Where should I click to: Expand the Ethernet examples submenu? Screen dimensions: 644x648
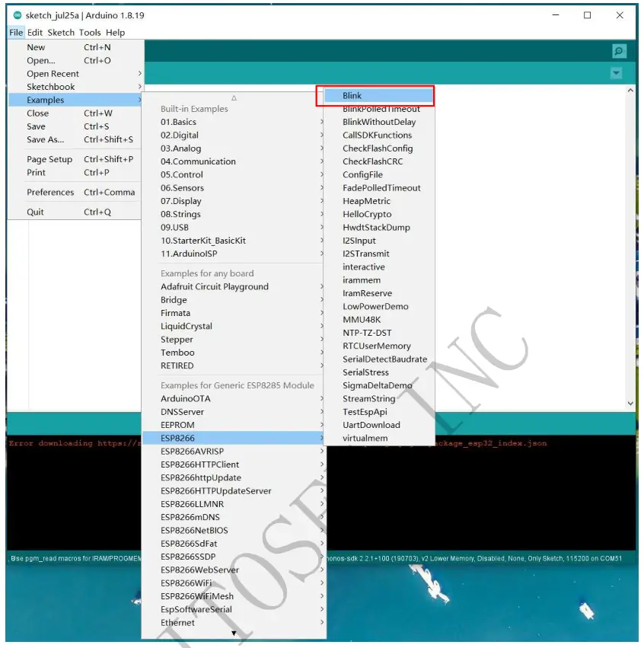tap(177, 622)
